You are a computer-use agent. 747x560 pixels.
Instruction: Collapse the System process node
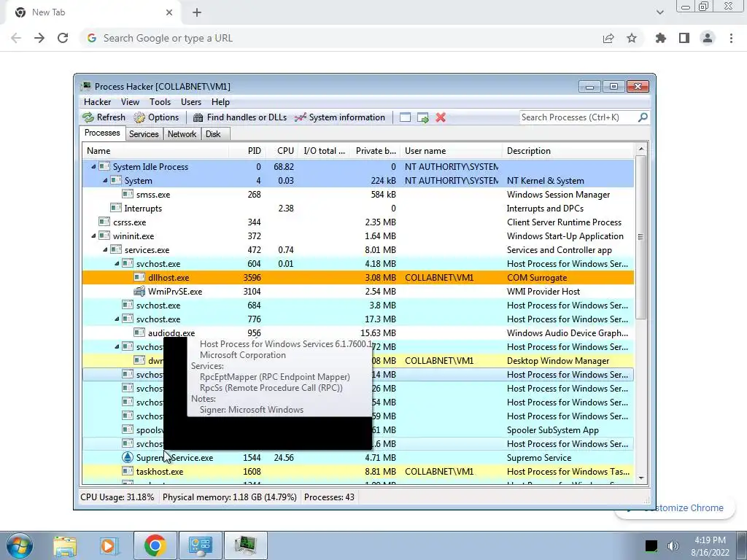(x=105, y=181)
